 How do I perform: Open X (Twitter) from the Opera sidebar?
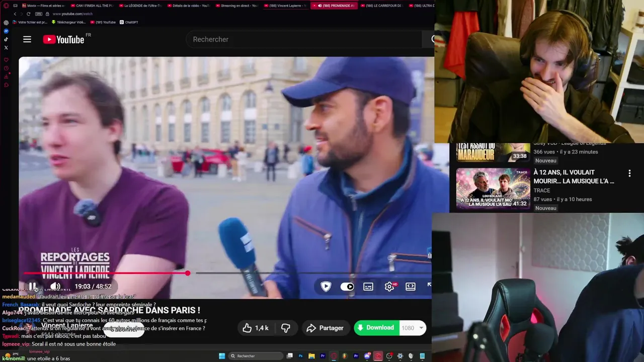[6, 48]
